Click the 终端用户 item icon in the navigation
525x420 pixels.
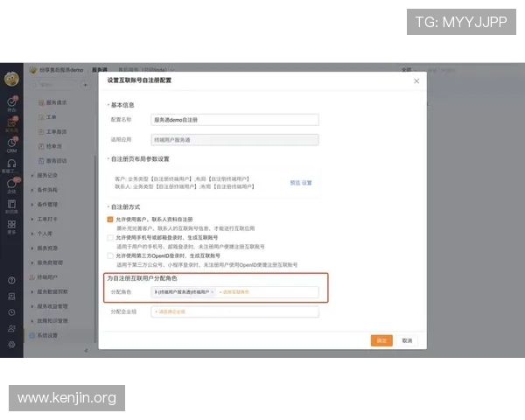[x=32, y=277]
